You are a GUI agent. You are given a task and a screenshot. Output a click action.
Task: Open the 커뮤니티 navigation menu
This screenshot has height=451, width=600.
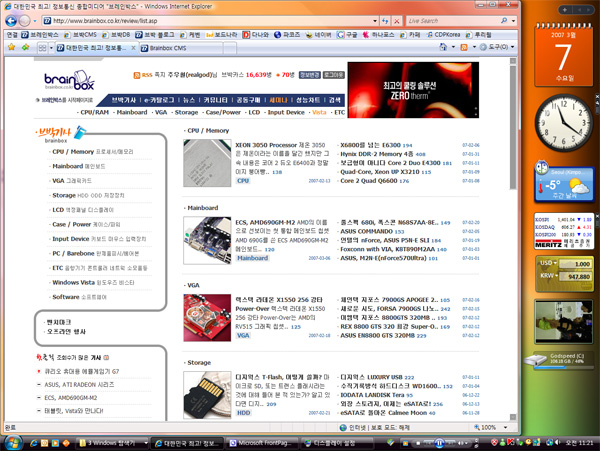[x=215, y=100]
